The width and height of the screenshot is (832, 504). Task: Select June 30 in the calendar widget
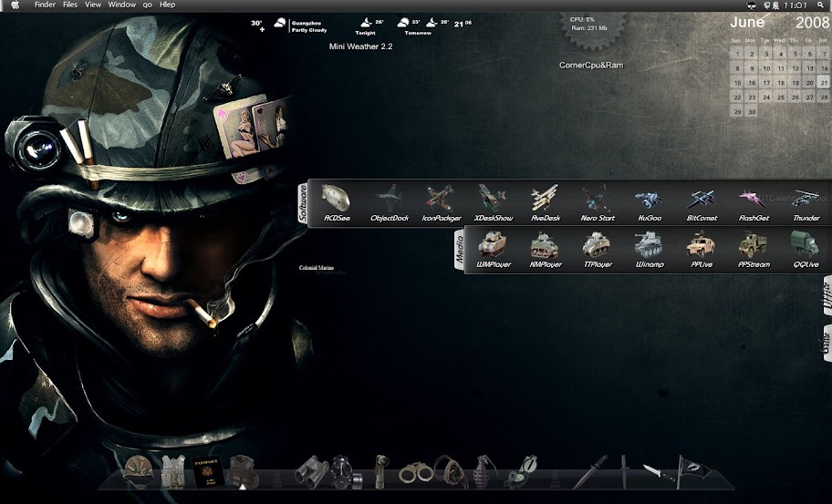[752, 112]
